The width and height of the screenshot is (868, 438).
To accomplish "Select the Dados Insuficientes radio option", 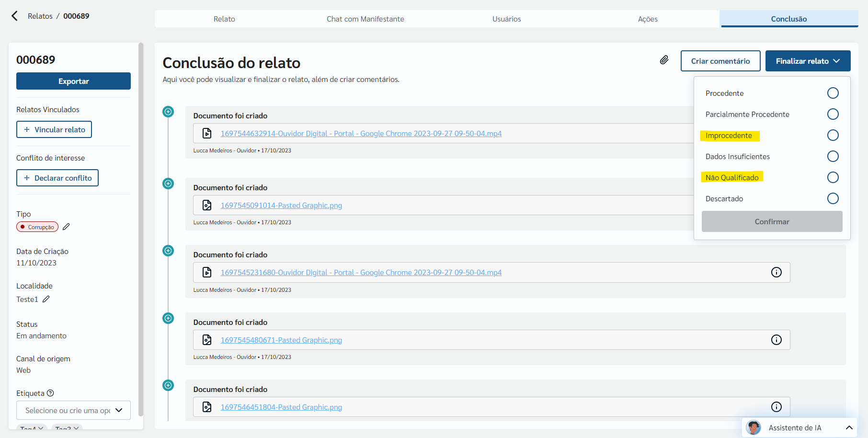I will 833,156.
